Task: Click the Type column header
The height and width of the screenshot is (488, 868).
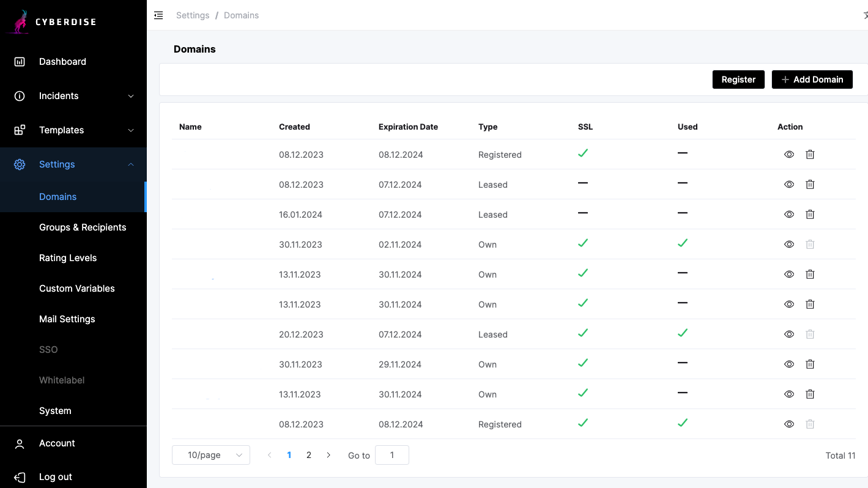Action: pyautogui.click(x=488, y=127)
